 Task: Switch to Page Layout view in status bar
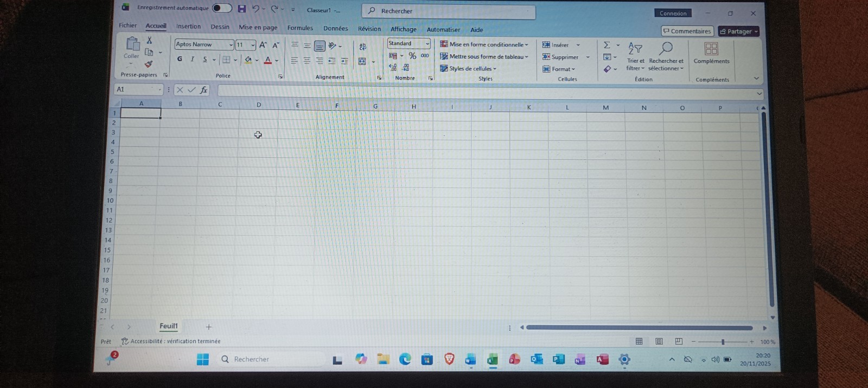[x=659, y=341]
